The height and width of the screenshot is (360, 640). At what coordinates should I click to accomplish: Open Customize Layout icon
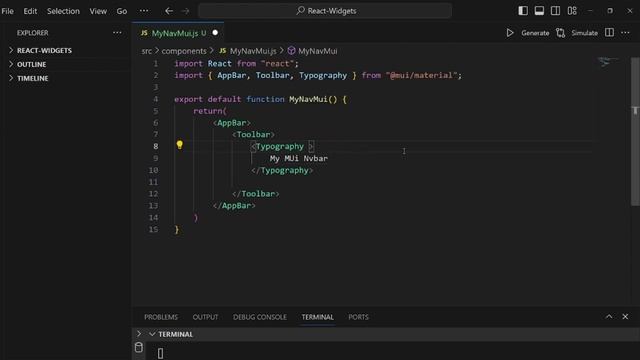point(572,11)
